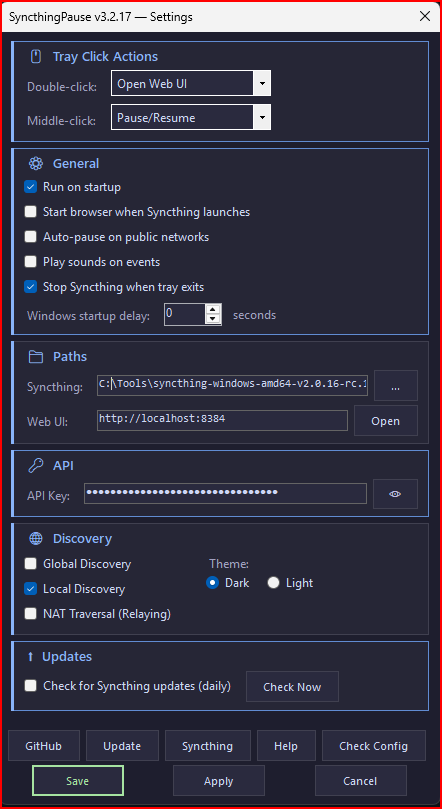The width and height of the screenshot is (442, 809).
Task: Open the GitHub page button
Action: click(44, 746)
